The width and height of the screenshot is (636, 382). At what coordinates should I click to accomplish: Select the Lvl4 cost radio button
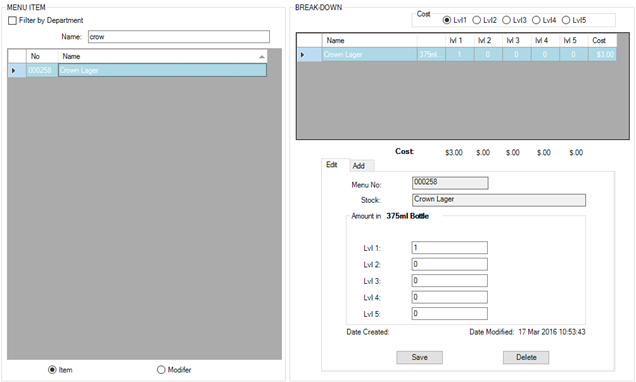click(x=536, y=20)
